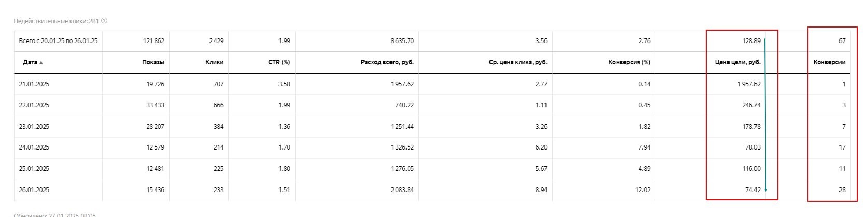Click Ср. цена клика, руб. header
The image size is (868, 217).
tap(517, 62)
